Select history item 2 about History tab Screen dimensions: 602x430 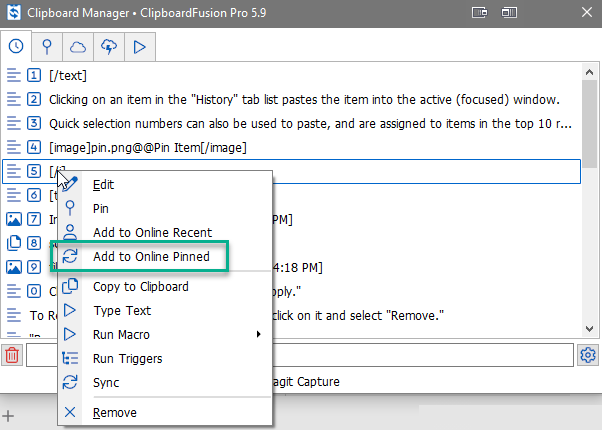pos(300,99)
